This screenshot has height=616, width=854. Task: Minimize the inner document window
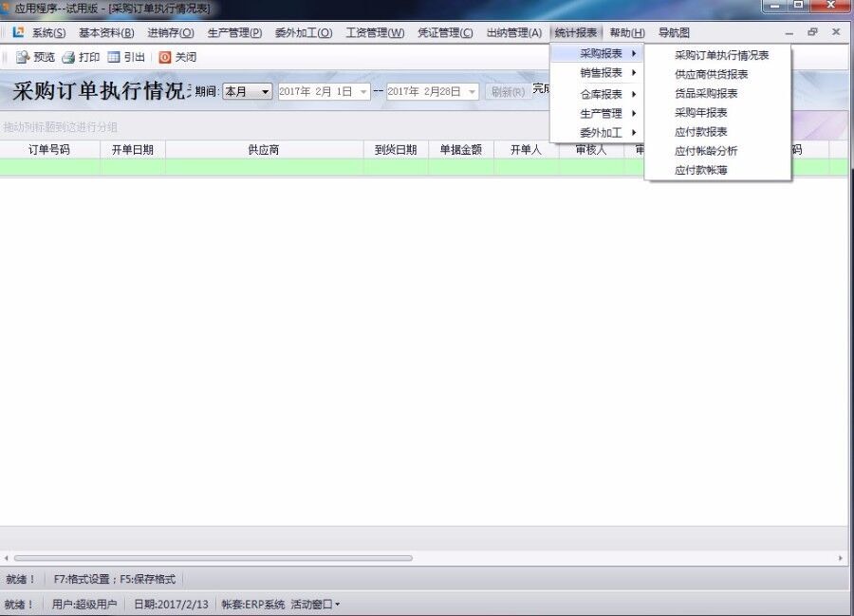click(x=789, y=32)
